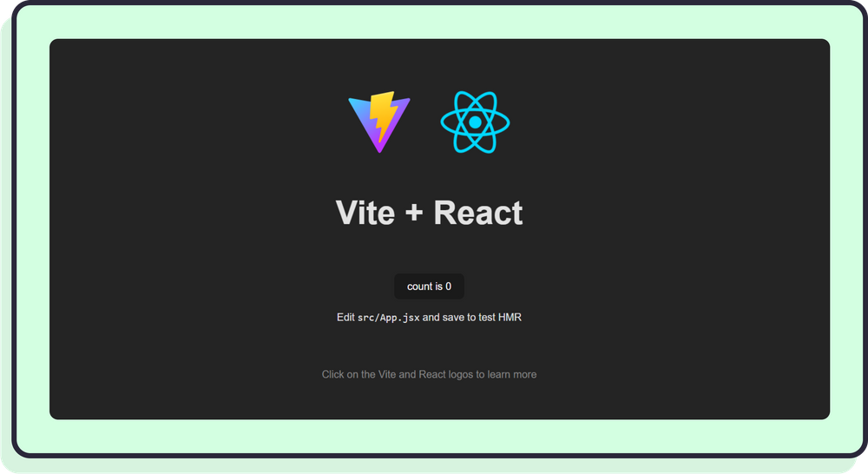868x474 pixels.
Task: Open the React atom logo link
Action: click(475, 122)
